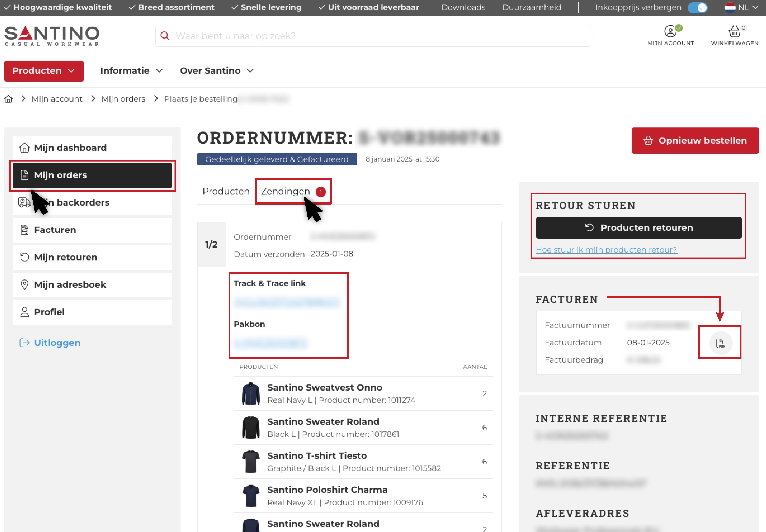
Task: Click 'Black L | Product number: 1017861' text
Action: pos(333,434)
